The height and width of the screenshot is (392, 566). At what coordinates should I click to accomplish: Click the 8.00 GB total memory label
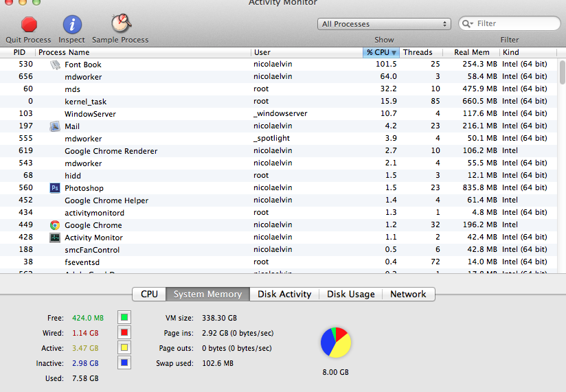(336, 372)
